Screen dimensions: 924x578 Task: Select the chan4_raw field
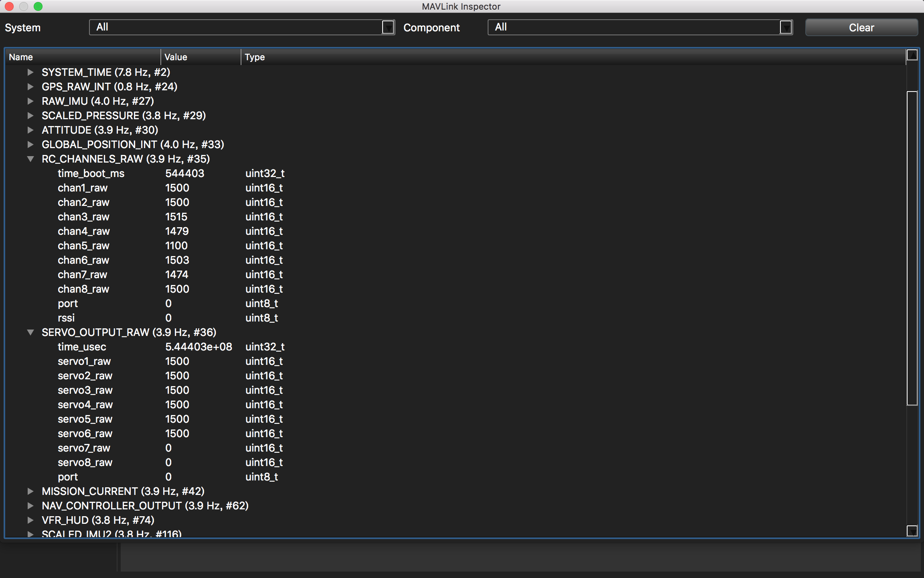click(x=83, y=231)
